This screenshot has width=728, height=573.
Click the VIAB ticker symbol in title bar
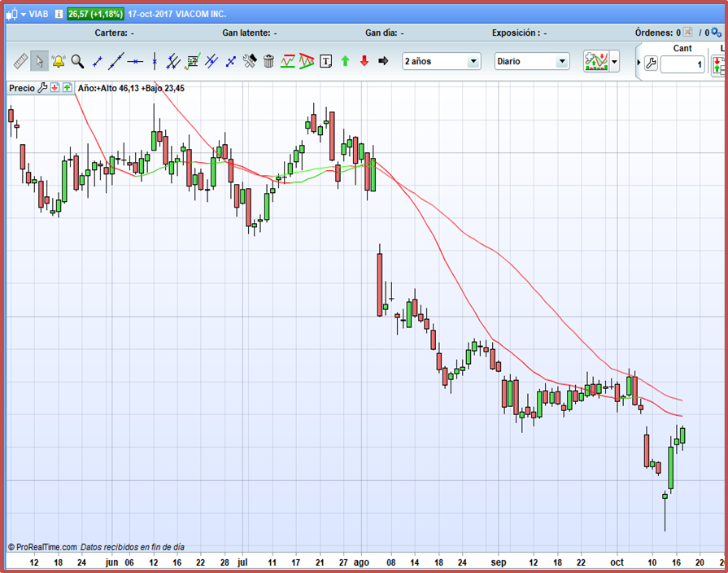pos(38,14)
